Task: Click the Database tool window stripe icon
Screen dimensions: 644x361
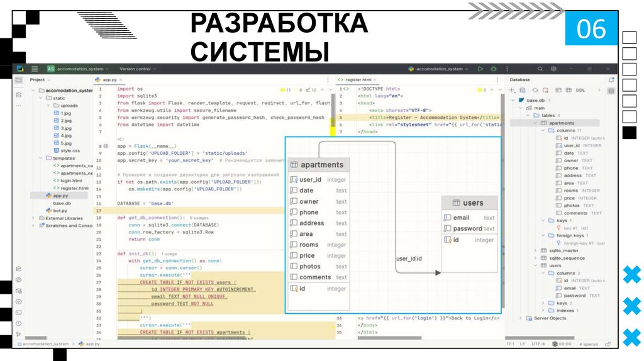Action: [x=611, y=91]
